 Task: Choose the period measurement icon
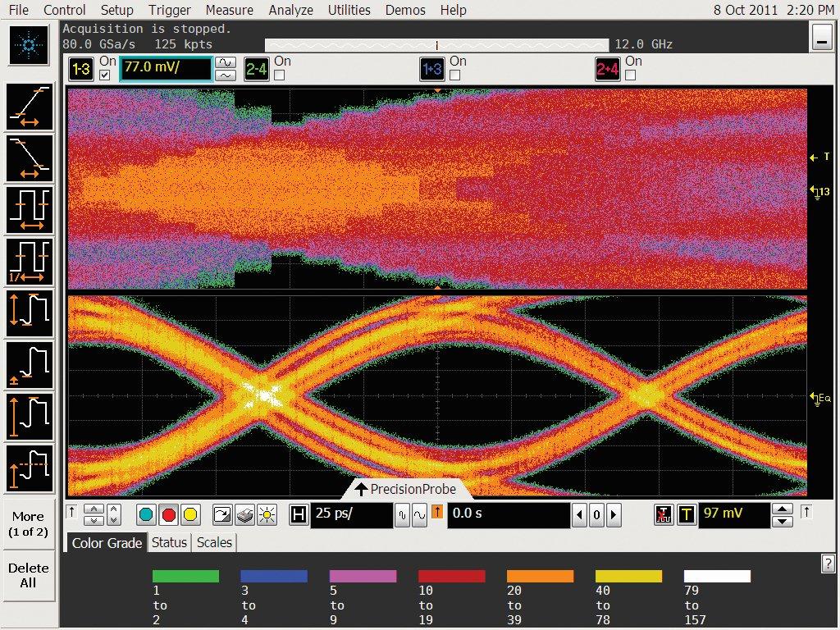(x=30, y=210)
